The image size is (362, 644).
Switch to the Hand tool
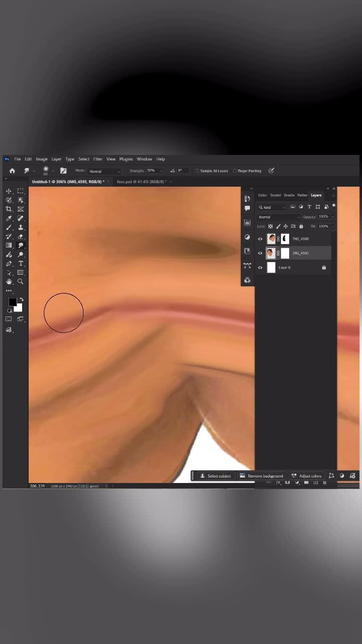point(9,282)
